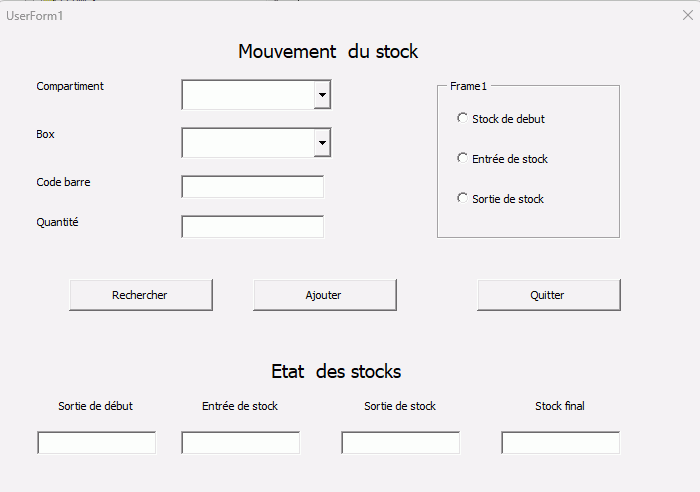Select the Stock de debut radio button
Image resolution: width=700 pixels, height=492 pixels.
click(462, 118)
